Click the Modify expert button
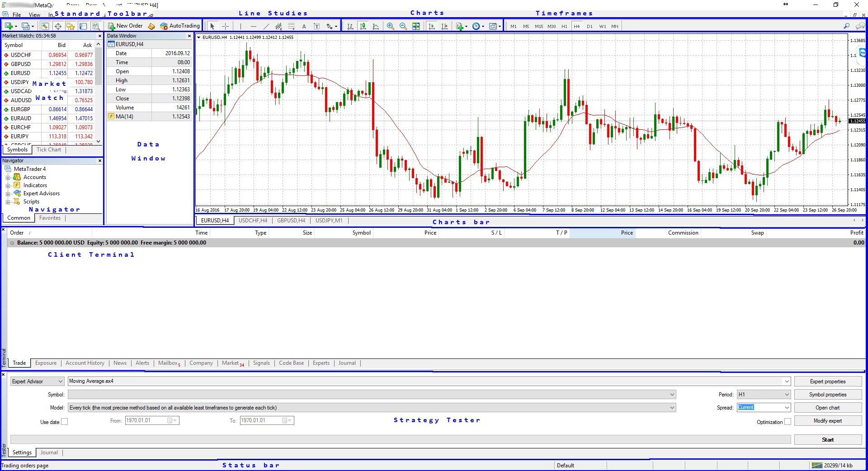The width and height of the screenshot is (868, 471). point(828,421)
